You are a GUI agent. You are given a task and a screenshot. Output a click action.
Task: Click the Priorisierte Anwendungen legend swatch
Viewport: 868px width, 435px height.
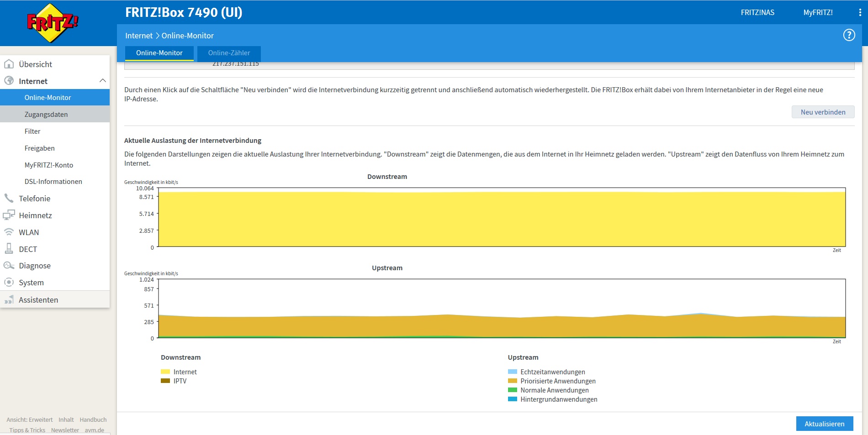click(513, 381)
